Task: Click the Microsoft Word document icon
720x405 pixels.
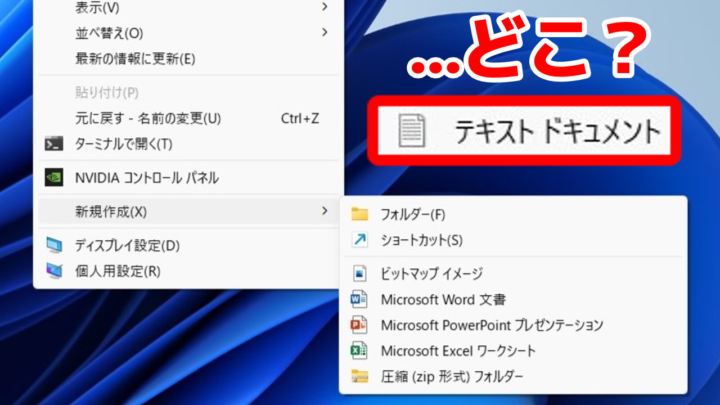Action: (x=360, y=299)
